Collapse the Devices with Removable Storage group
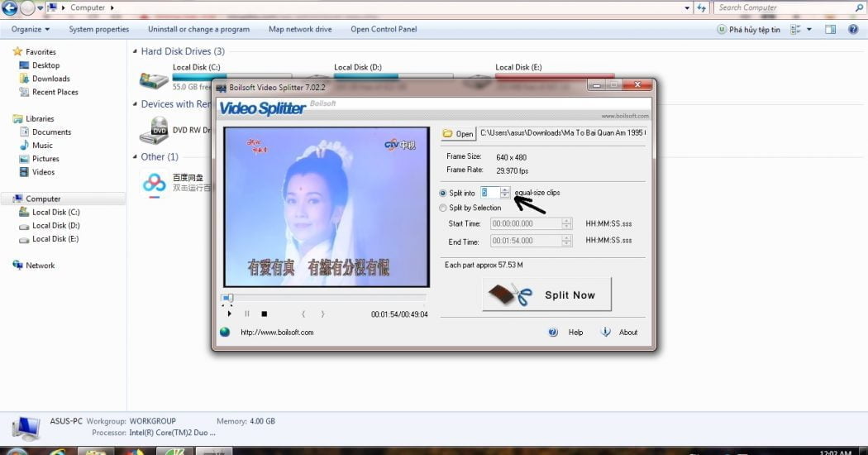 tap(135, 104)
